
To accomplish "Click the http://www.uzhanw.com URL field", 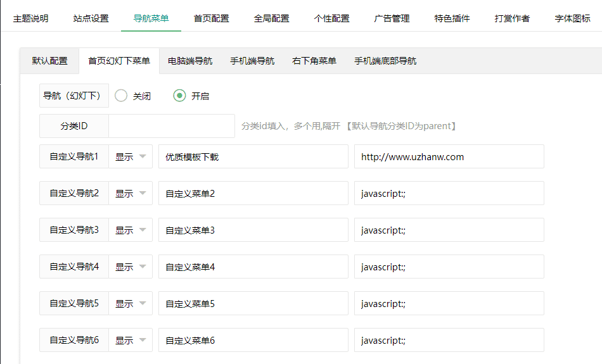I will tap(449, 156).
